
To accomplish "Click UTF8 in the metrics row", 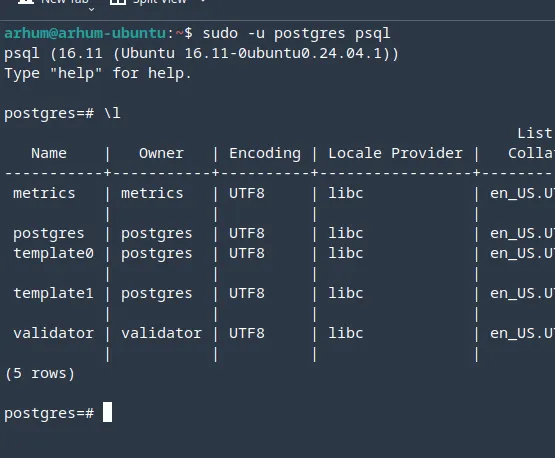I will (247, 194).
